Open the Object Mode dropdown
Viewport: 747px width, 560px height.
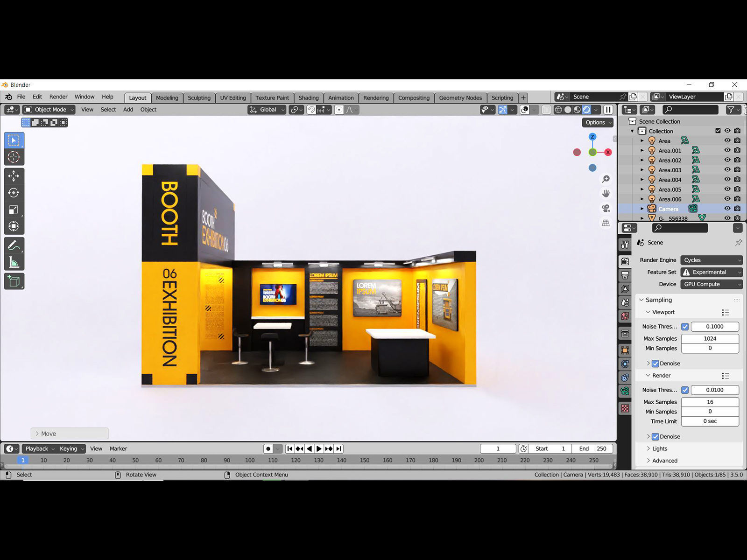[49, 110]
